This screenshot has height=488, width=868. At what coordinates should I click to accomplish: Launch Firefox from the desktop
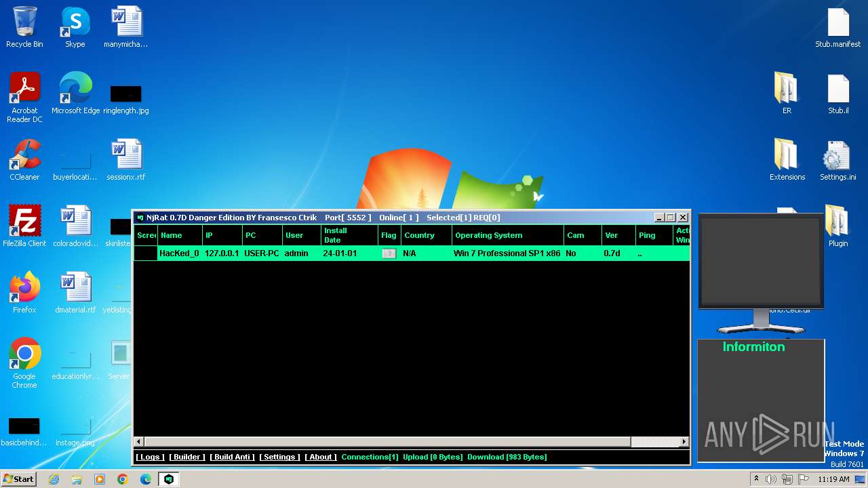tap(24, 293)
